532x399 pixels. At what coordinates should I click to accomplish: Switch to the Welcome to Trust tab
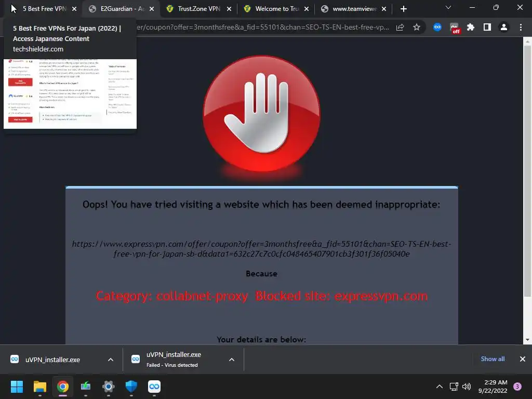[x=276, y=9]
